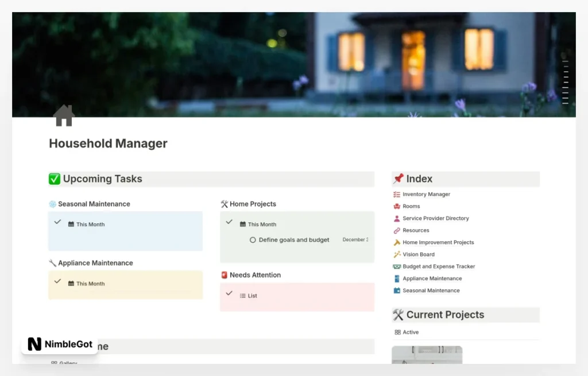This screenshot has width=588, height=376.
Task: Collapse the Seasonal Maintenance callout checkmark
Action: tap(57, 222)
